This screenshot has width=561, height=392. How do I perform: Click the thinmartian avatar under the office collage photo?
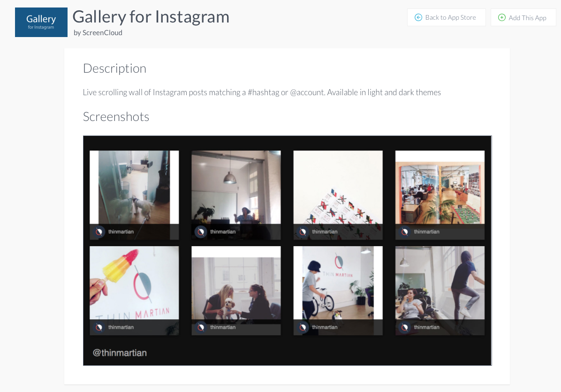(405, 232)
